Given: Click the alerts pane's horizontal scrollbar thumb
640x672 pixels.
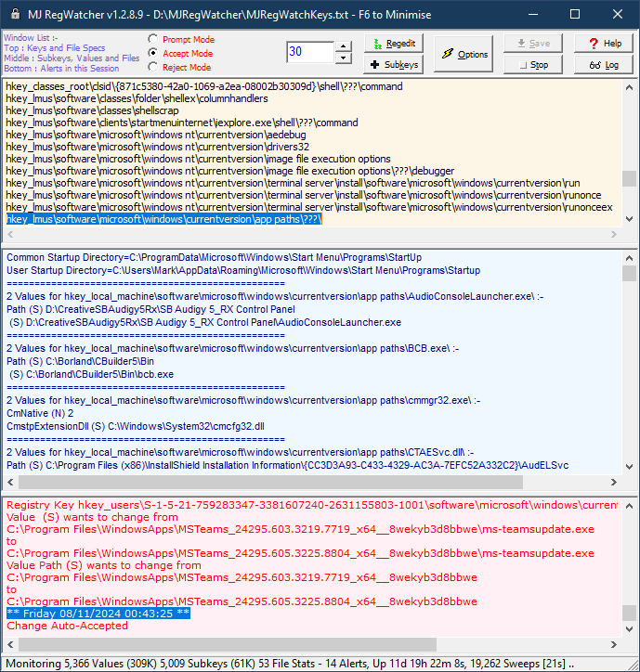Looking at the screenshot, I should click(228, 644).
